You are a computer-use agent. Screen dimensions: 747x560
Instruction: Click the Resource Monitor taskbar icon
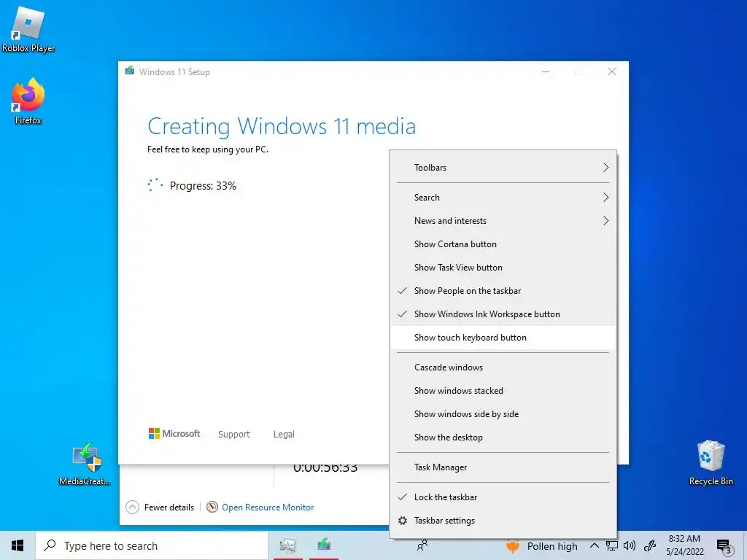(287, 545)
